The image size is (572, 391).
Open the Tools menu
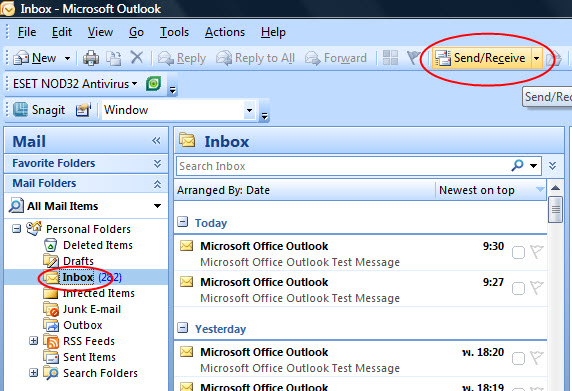[x=174, y=32]
